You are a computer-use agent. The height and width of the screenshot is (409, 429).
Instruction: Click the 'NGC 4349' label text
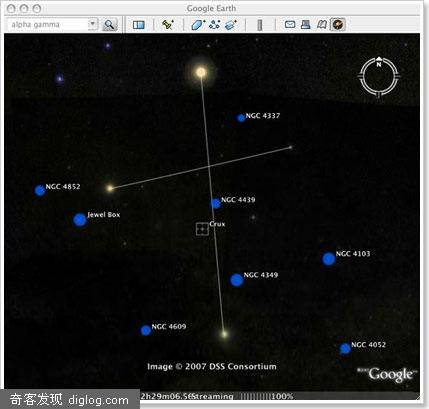[261, 275]
